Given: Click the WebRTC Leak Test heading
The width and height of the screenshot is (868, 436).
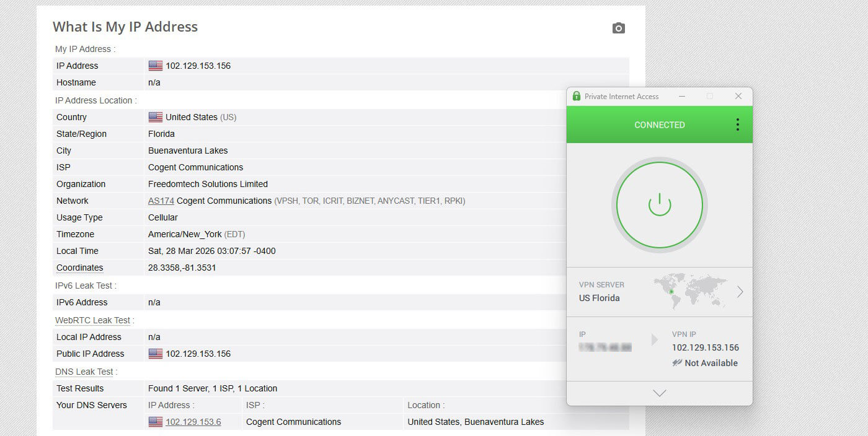Looking at the screenshot, I should [92, 320].
